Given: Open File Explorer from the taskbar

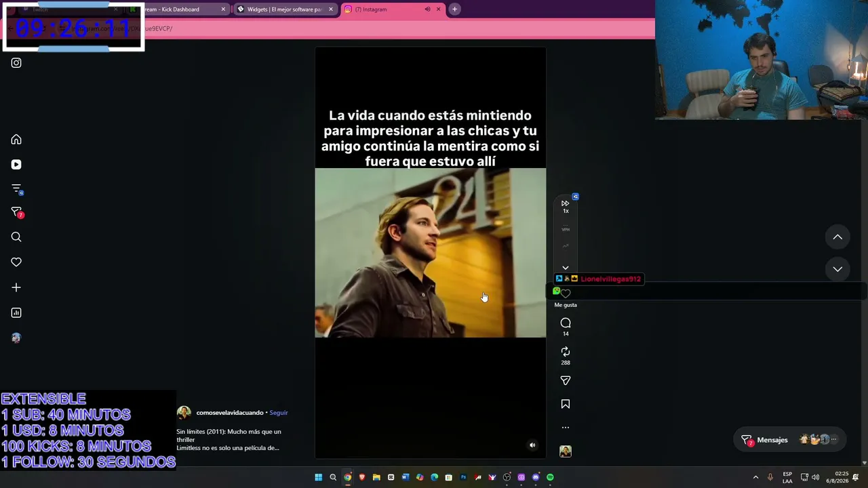Looking at the screenshot, I should [376, 477].
